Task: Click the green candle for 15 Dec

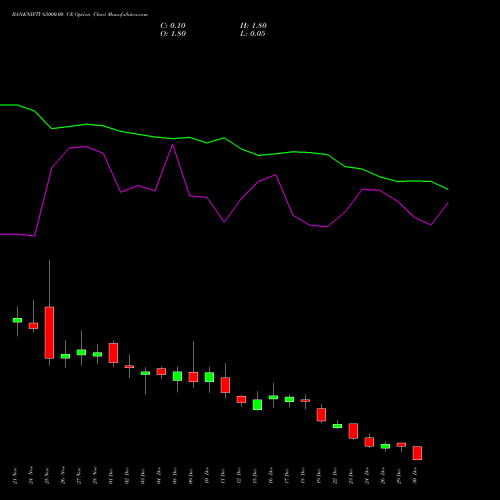Action: tap(257, 405)
